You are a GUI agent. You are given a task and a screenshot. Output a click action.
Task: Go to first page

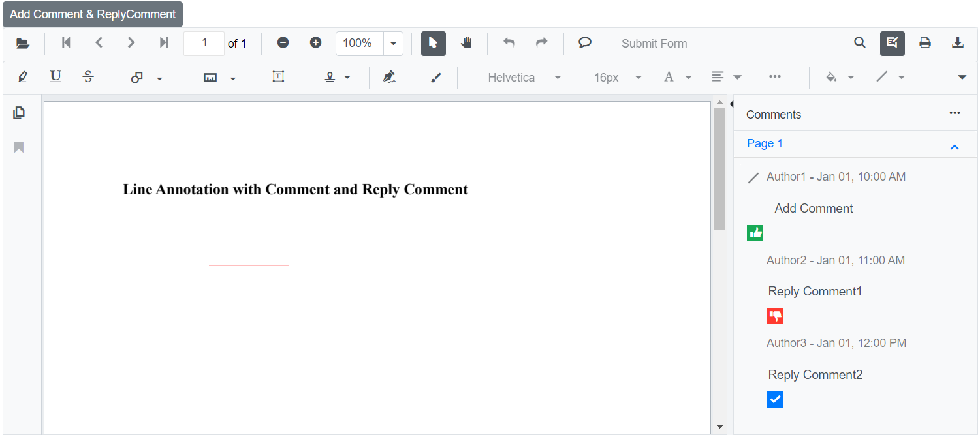click(66, 43)
